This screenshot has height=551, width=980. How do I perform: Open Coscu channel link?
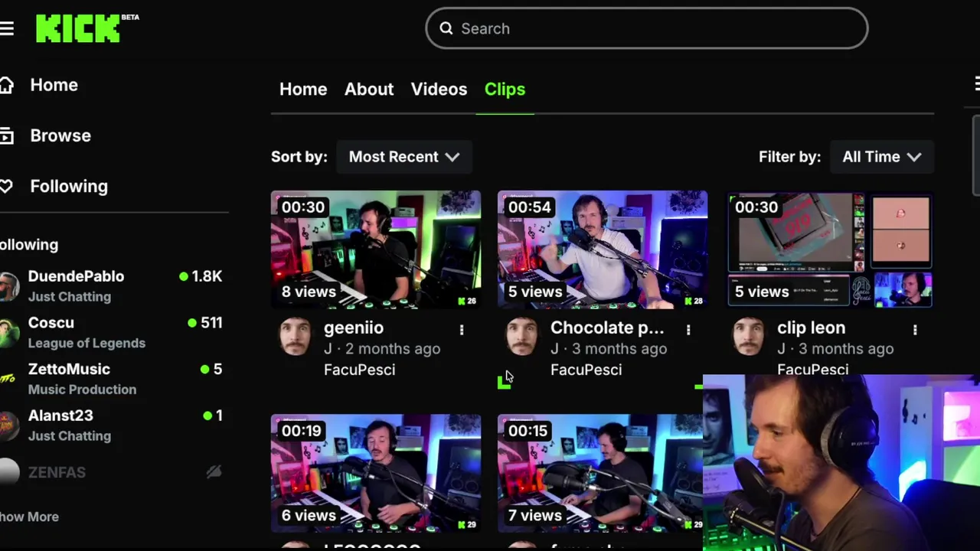click(51, 323)
